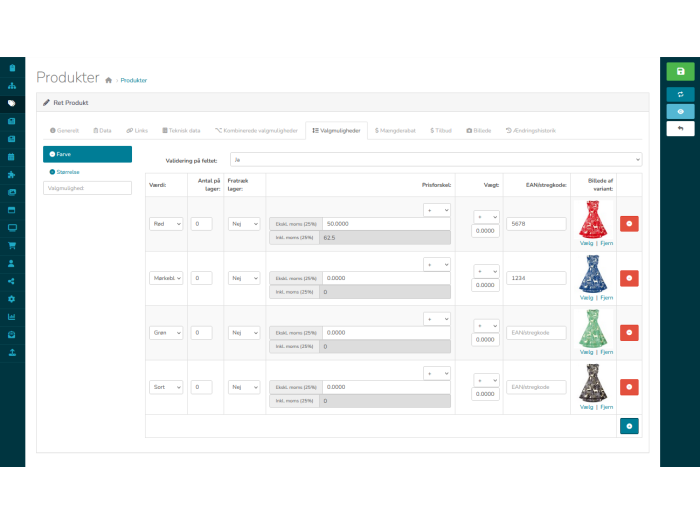Open the settings gear sidebar icon
Screen dimensions: 700x525
pos(12,299)
